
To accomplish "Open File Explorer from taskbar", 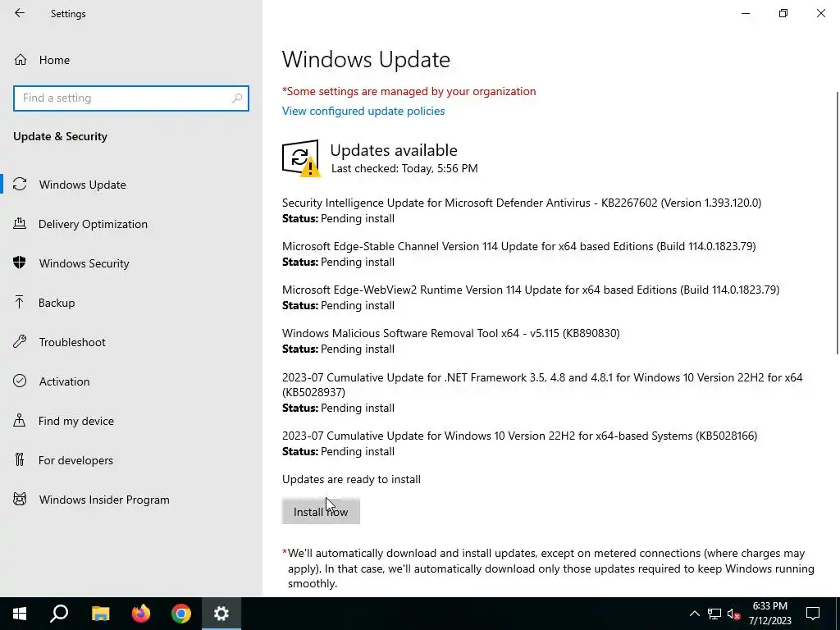I will [x=100, y=614].
